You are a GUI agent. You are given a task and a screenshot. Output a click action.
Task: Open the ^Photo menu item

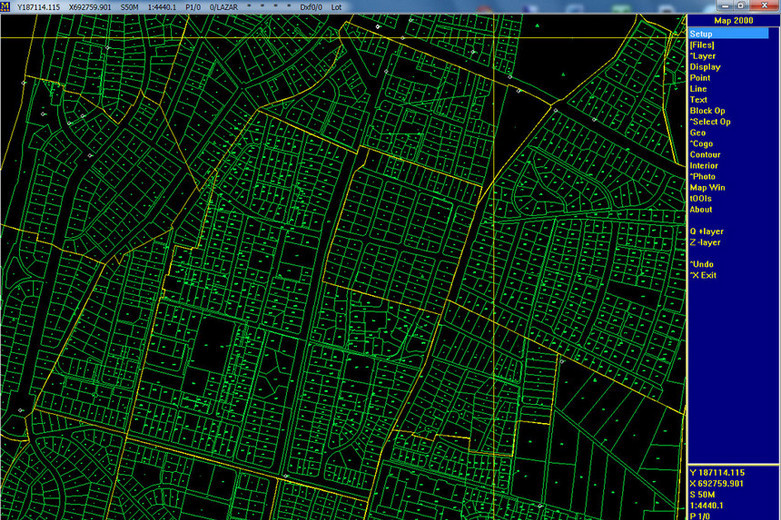(702, 176)
